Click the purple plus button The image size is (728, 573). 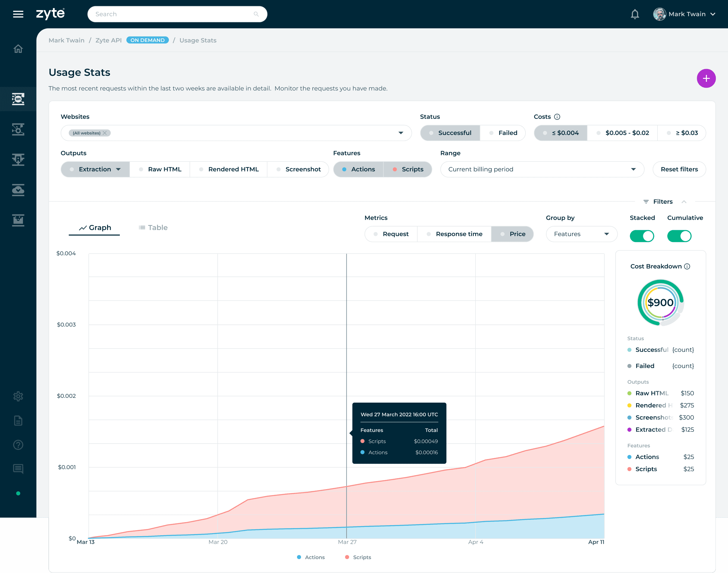[x=706, y=79]
